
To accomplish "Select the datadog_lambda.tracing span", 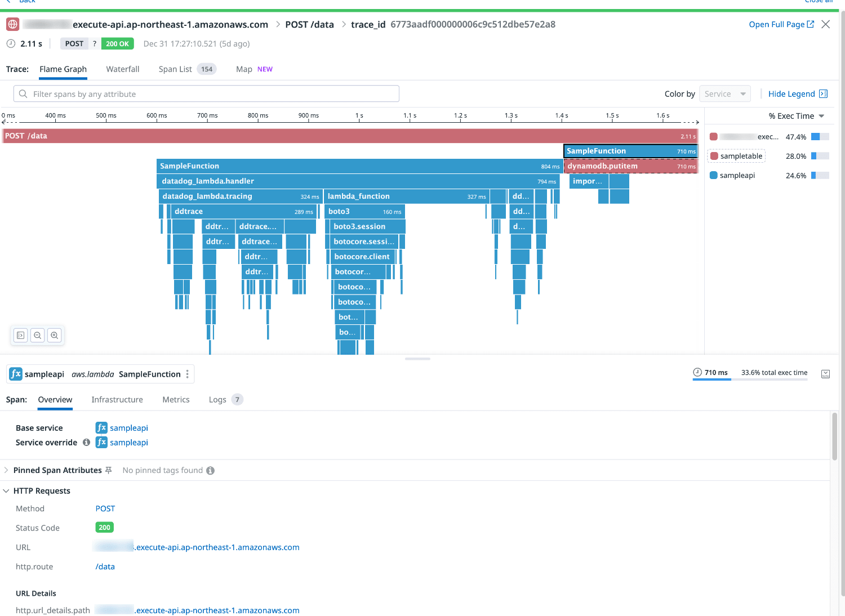I will [x=241, y=197].
